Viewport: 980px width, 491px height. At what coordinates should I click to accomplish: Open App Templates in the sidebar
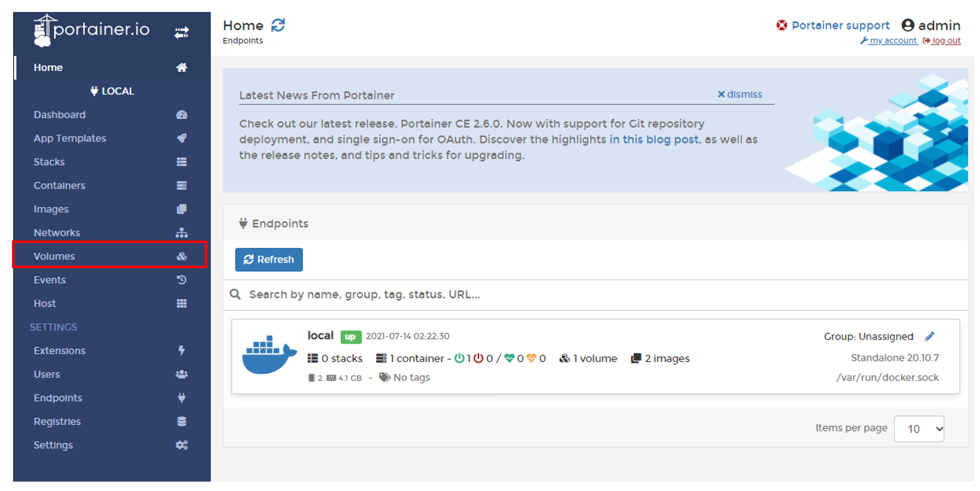(112, 138)
